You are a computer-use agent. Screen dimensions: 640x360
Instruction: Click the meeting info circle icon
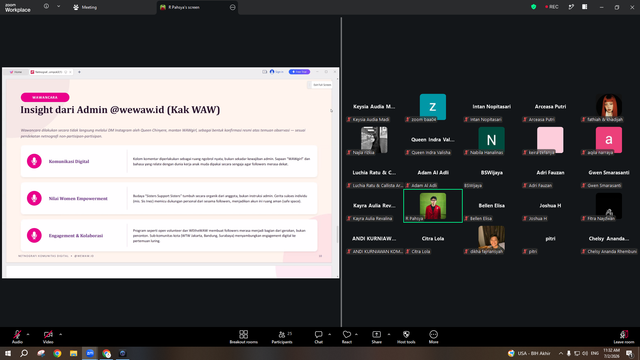point(46,7)
